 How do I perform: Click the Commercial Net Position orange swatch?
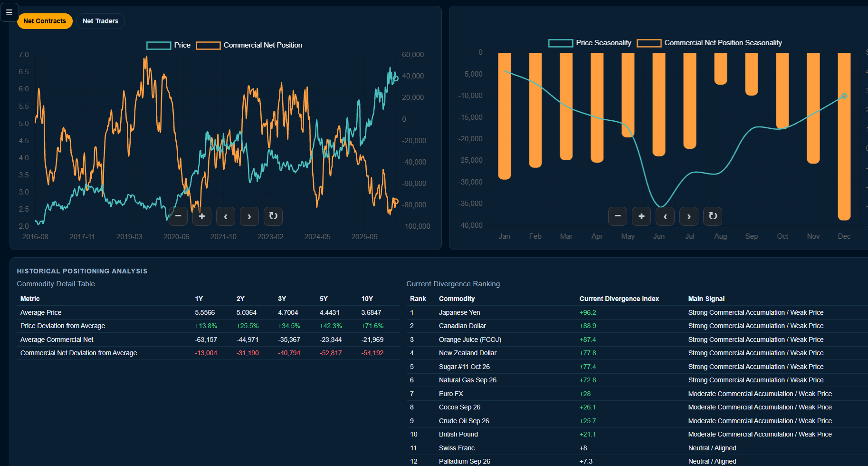208,46
